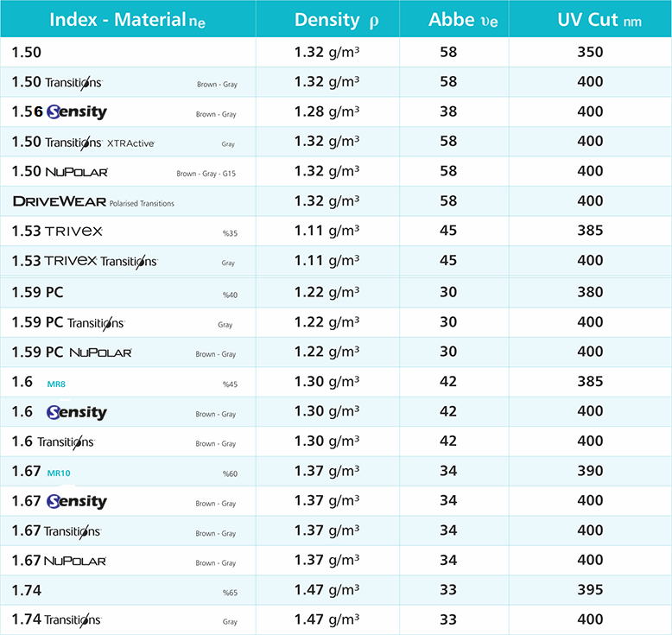Click the Sensity logo in the 1.67 row
This screenshot has width=672, height=635.
77,501
